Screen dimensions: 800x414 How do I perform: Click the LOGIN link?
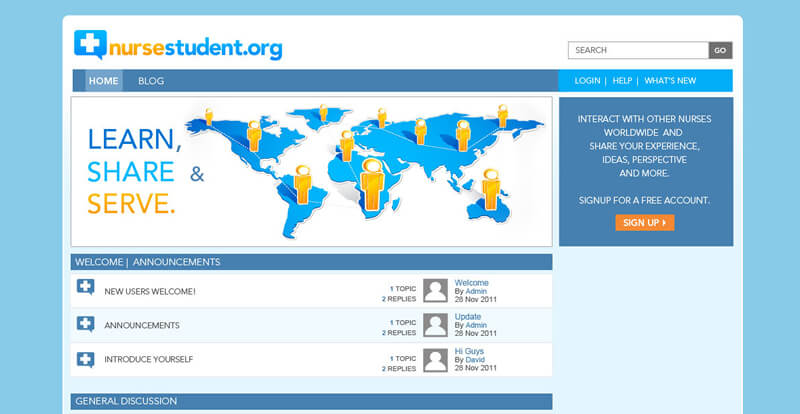tap(587, 81)
